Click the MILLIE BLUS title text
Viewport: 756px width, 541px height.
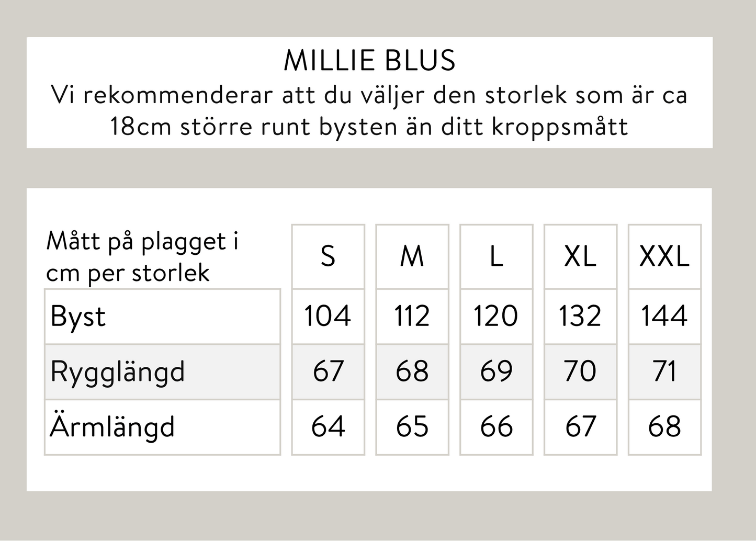coord(369,60)
